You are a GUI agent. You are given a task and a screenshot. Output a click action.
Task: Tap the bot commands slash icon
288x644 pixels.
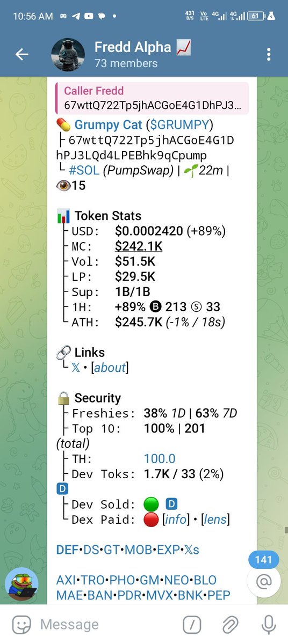(192, 624)
